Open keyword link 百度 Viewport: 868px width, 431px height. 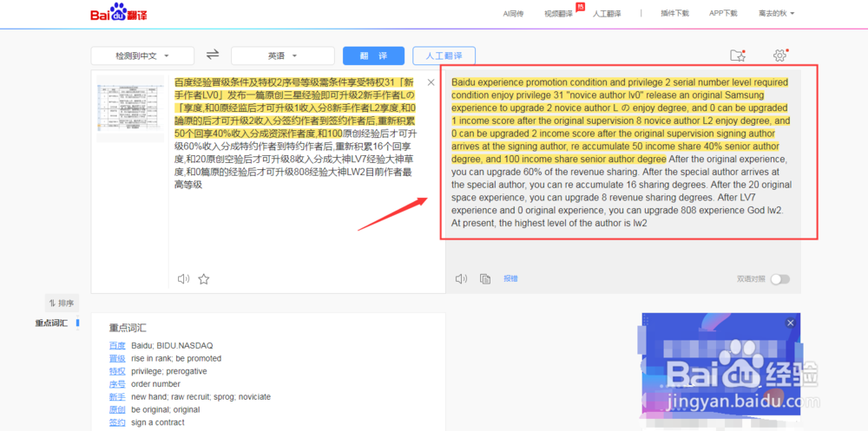coord(117,345)
